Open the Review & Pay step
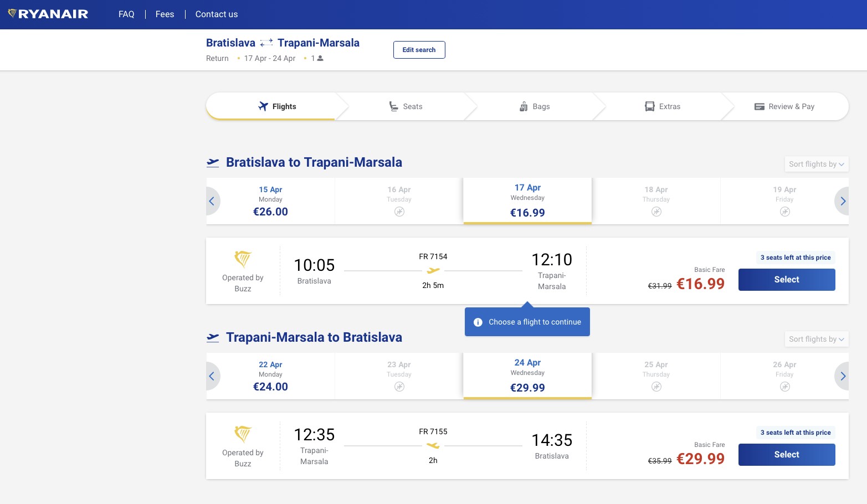This screenshot has width=867, height=504. click(784, 106)
